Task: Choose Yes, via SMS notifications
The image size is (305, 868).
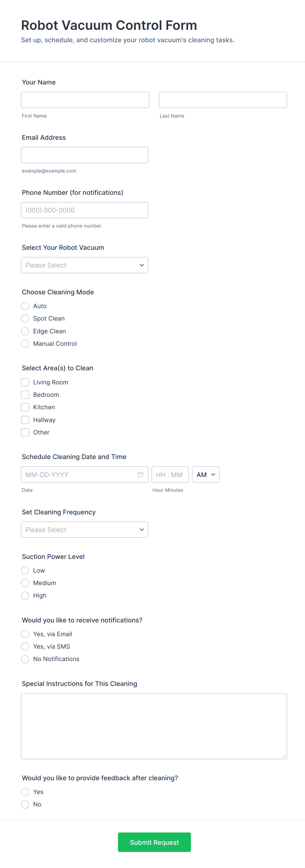Action: click(25, 646)
